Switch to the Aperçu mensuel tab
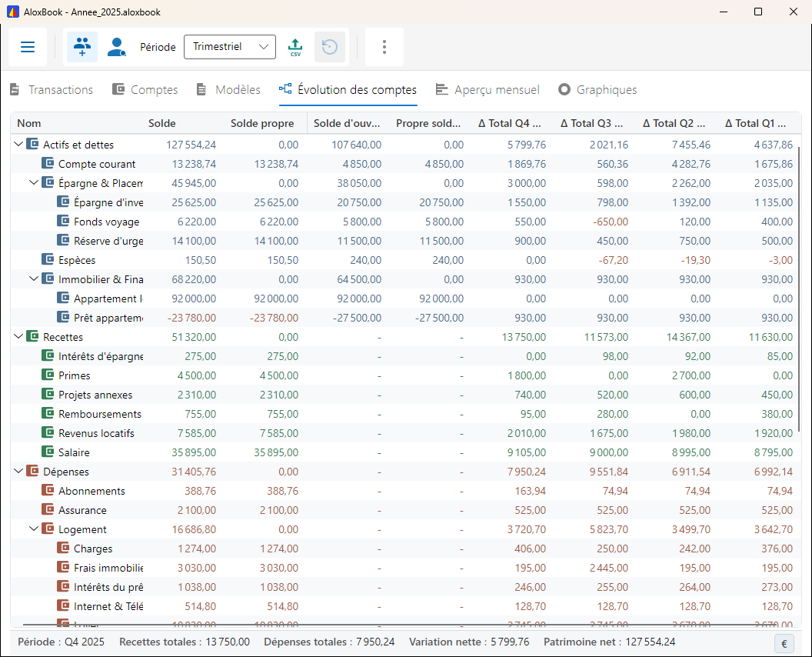The width and height of the screenshot is (812, 657). (x=488, y=90)
